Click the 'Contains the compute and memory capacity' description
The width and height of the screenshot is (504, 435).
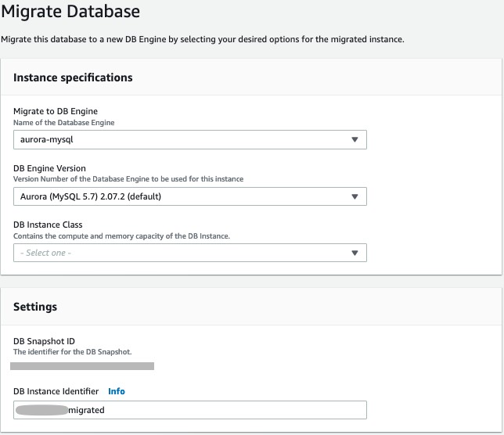tap(121, 235)
